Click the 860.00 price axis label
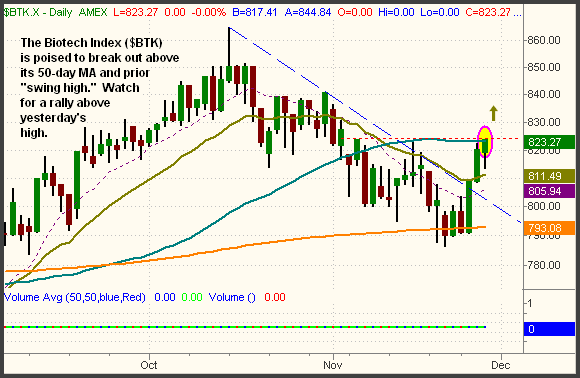The image size is (580, 378). [544, 40]
